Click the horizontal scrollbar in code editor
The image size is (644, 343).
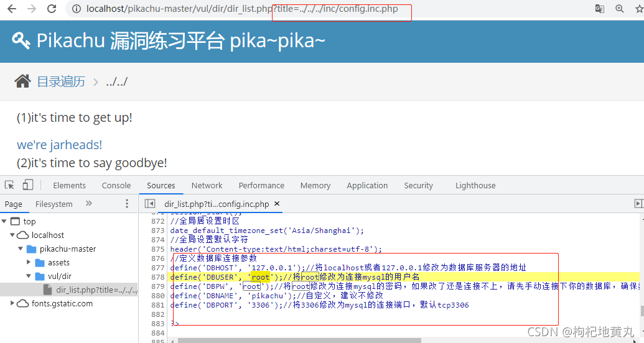(x=300, y=341)
